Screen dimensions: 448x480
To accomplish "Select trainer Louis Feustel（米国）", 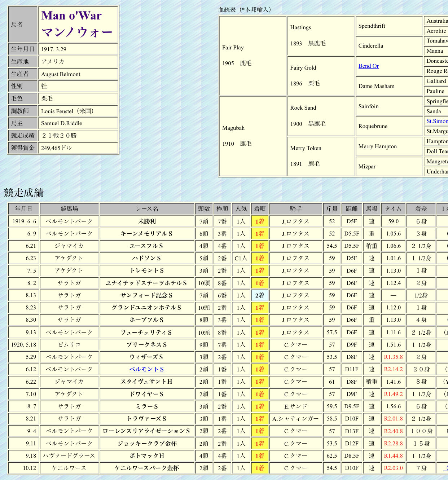I will [x=68, y=111].
